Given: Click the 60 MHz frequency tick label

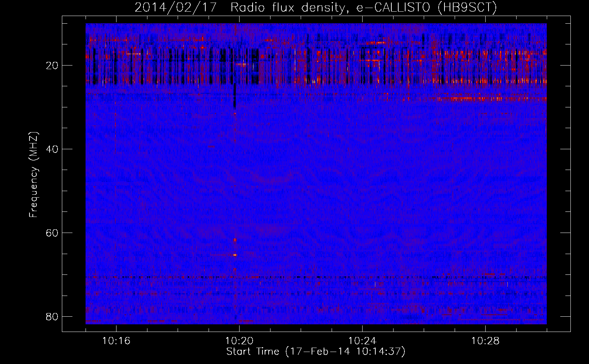Looking at the screenshot, I should tap(52, 233).
